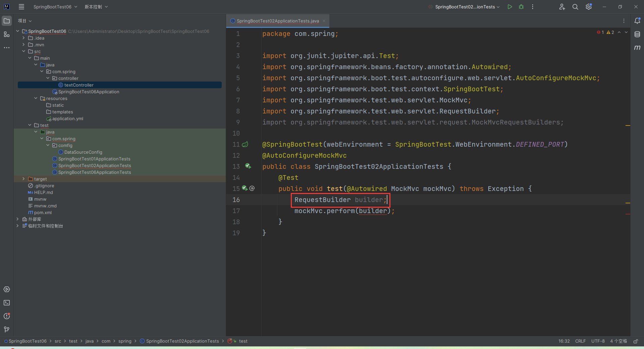Go to next highlighted error arrow
This screenshot has height=349, width=644.
click(626, 32)
